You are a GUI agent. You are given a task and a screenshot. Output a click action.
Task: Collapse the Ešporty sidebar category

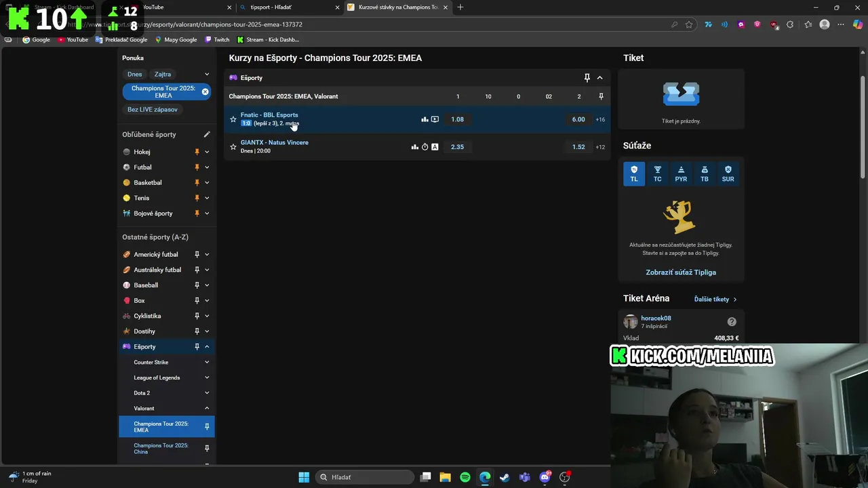[207, 346]
